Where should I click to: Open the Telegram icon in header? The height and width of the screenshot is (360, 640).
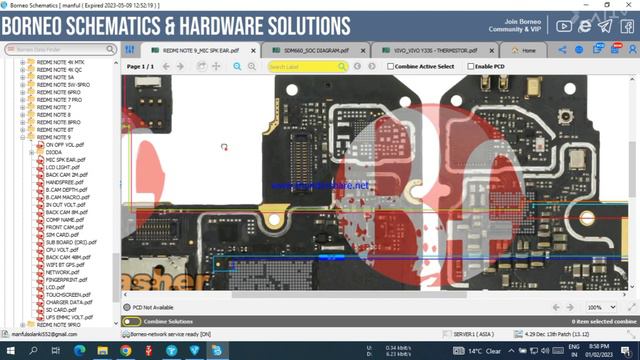pyautogui.click(x=605, y=27)
